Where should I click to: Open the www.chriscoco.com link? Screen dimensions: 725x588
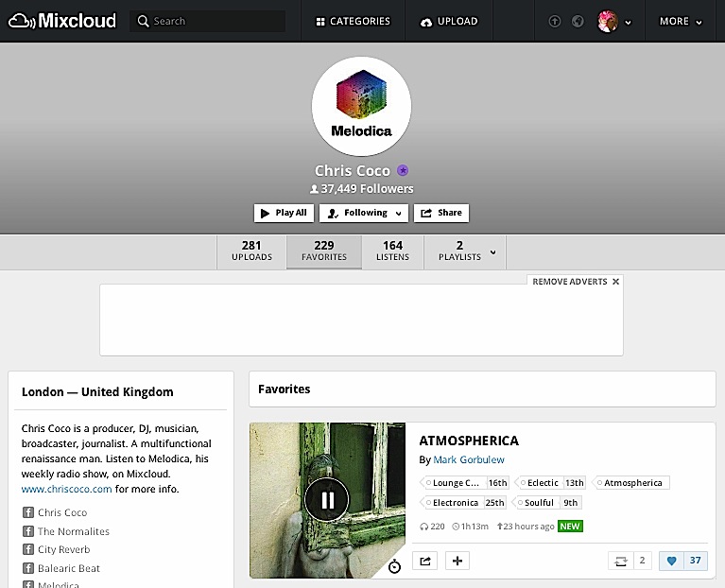[66, 489]
